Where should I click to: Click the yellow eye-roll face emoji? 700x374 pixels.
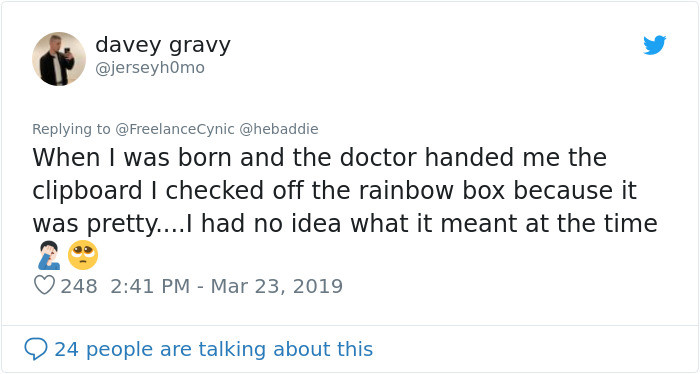pos(83,255)
